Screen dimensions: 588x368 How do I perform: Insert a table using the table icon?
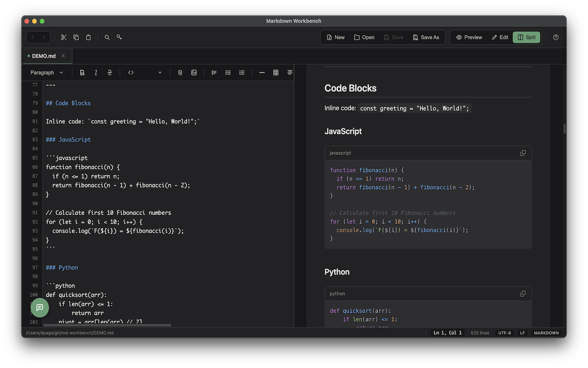pyautogui.click(x=276, y=72)
